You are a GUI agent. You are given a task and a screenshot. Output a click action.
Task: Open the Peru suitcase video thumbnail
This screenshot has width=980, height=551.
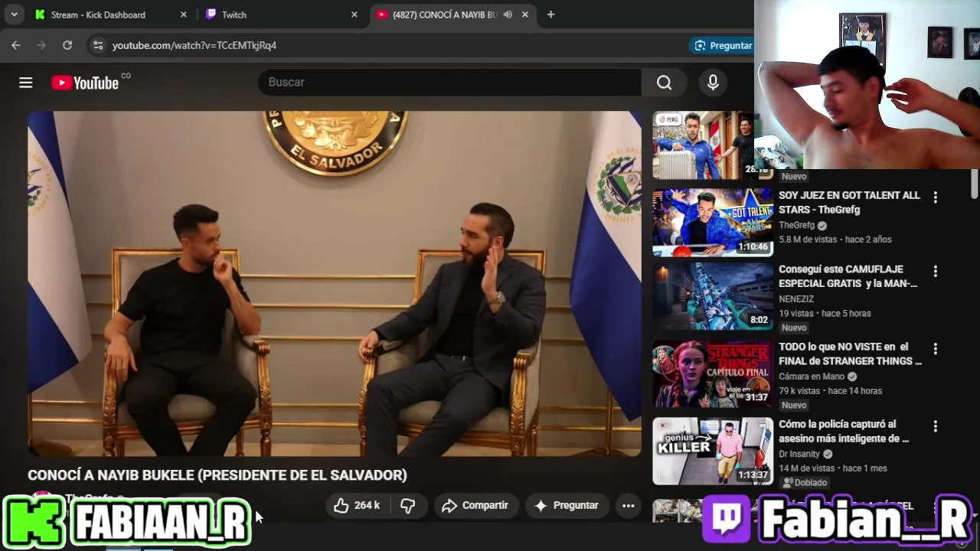coord(703,145)
